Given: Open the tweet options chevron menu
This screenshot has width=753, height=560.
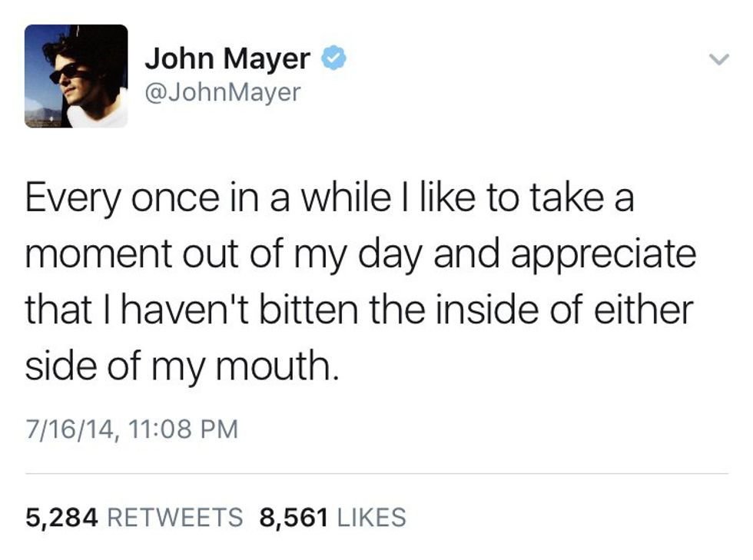Looking at the screenshot, I should coord(718,59).
